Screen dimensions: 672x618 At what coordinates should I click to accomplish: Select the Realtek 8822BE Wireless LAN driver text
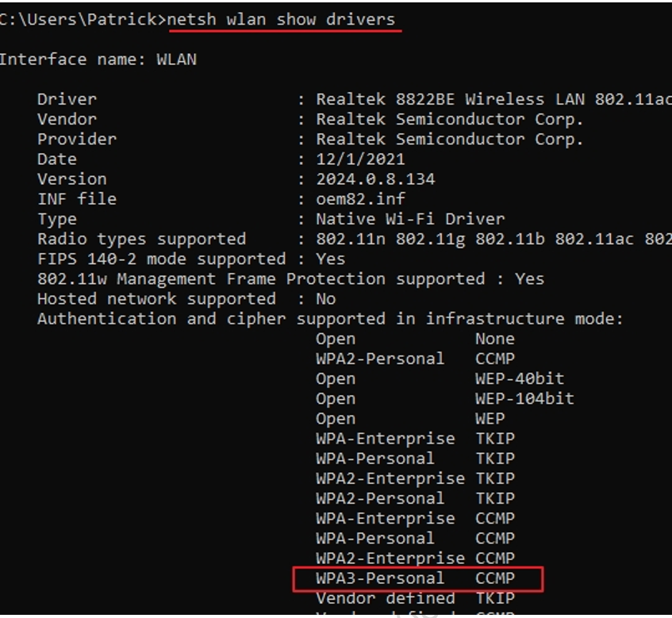point(493,99)
